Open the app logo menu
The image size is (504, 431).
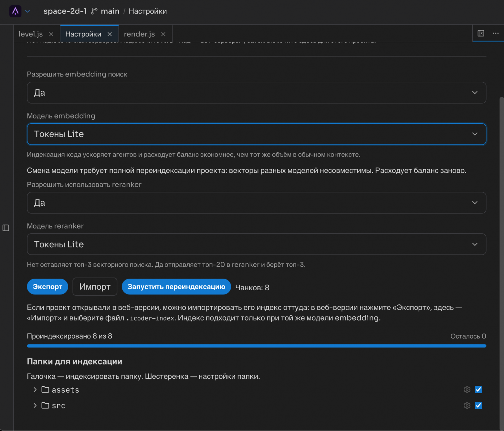point(15,11)
